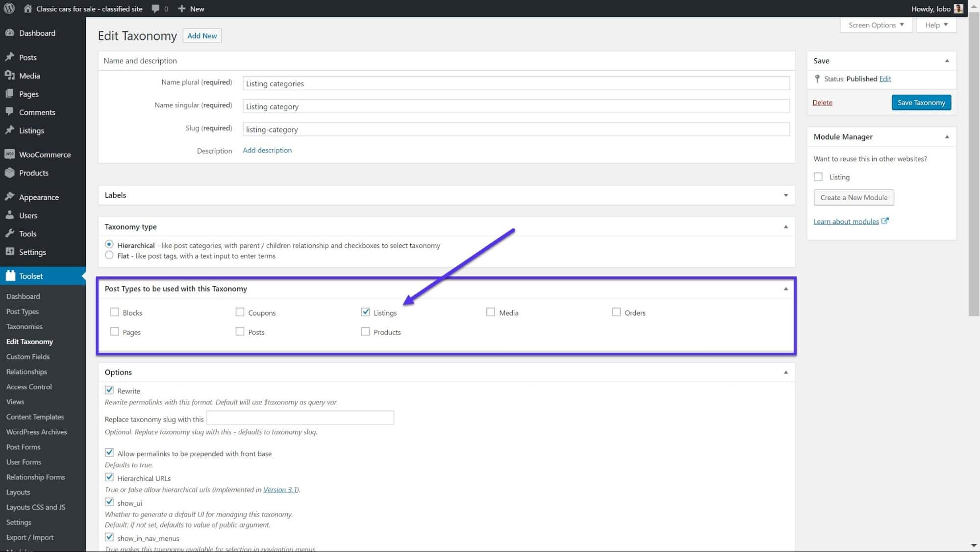Click the Appearance sidebar icon
Viewport: 980px width, 552px height.
point(10,197)
